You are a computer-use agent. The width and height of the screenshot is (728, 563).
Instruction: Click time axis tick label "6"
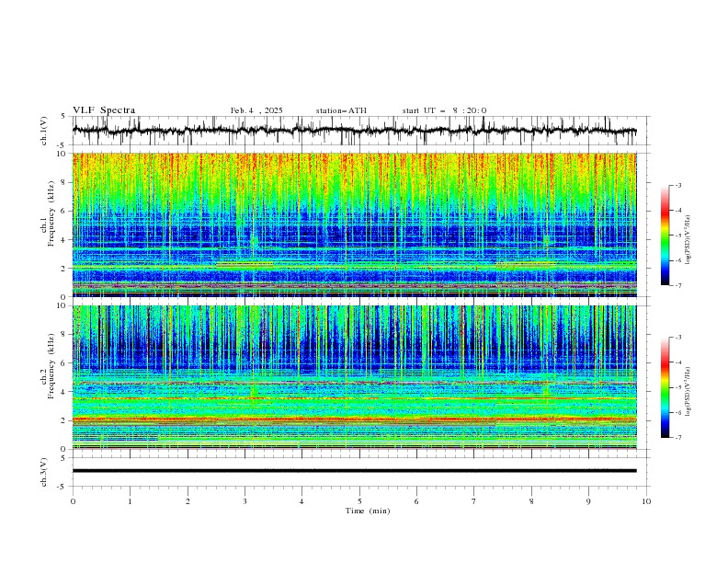pyautogui.click(x=416, y=501)
